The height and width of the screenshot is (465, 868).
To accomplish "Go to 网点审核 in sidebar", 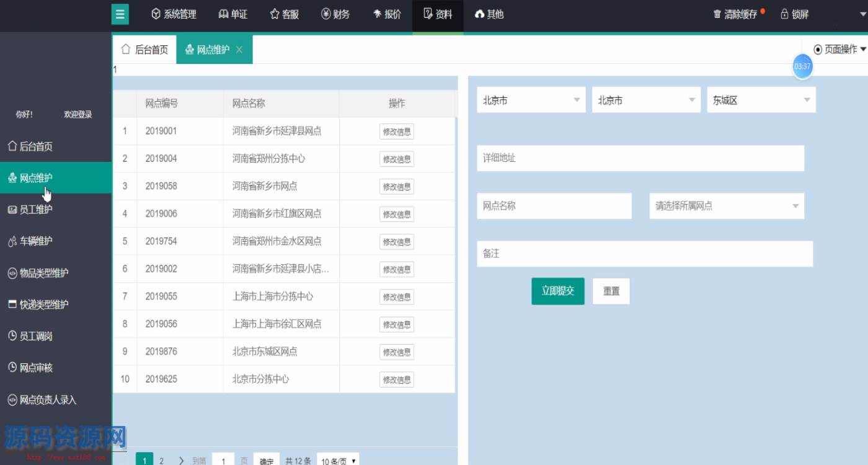I will 36,368.
